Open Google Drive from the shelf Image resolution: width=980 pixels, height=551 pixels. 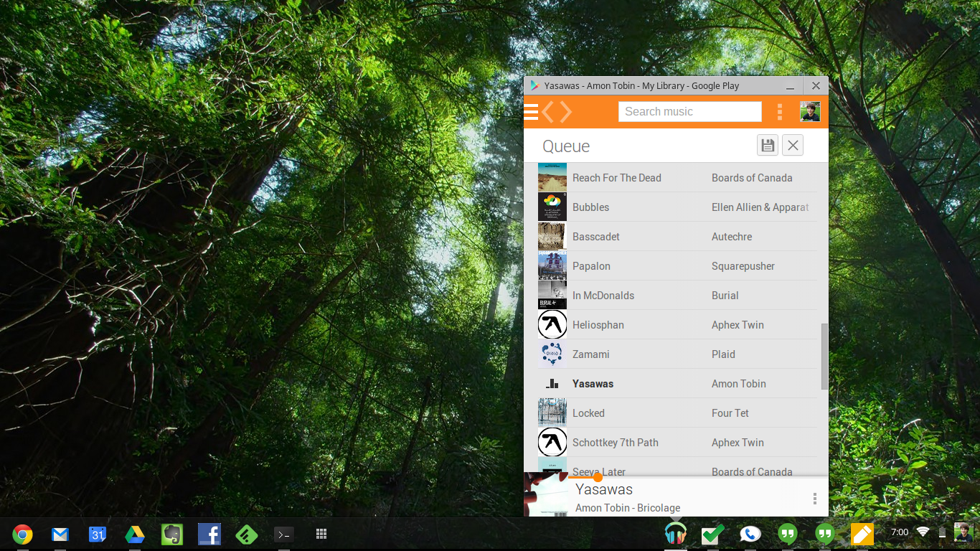(x=134, y=534)
